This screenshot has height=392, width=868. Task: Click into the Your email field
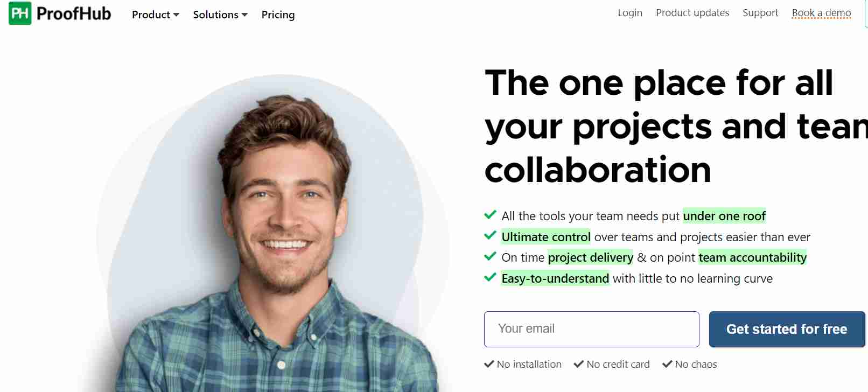(592, 329)
